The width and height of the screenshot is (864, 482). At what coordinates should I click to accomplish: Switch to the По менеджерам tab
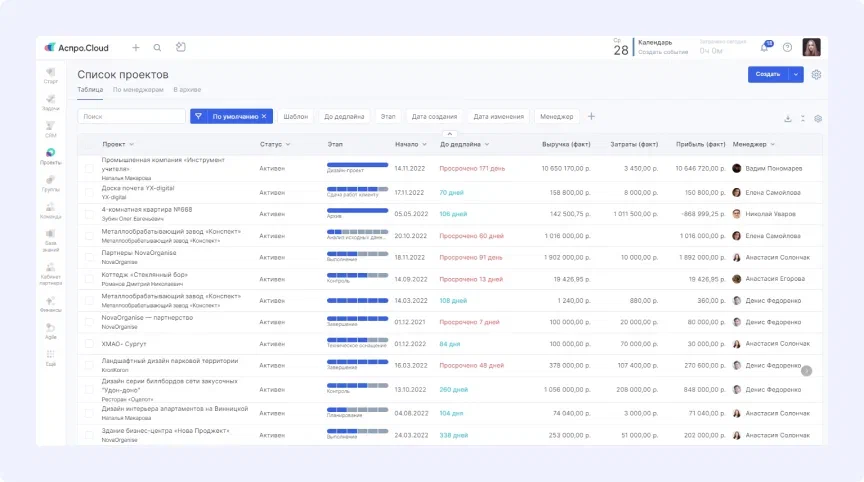(x=138, y=90)
